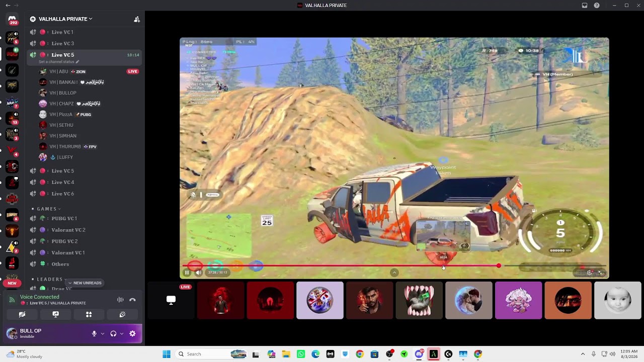The height and width of the screenshot is (362, 644).
Task: Start a Discord activity from the shapes icon
Action: [89, 314]
